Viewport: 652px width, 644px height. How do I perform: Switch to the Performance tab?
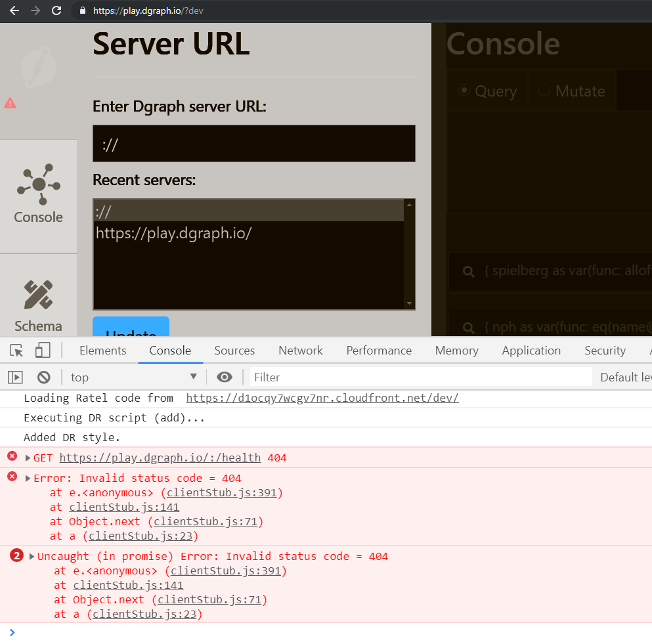tap(379, 351)
